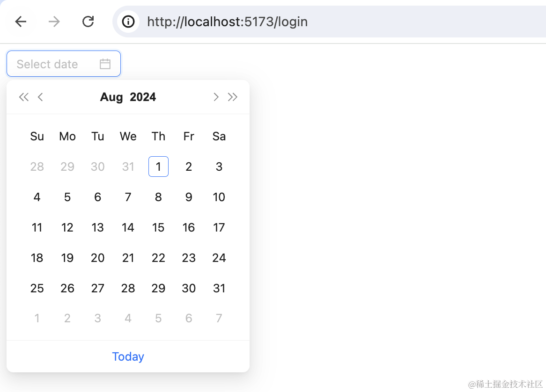Open the 2024 year selector
Image resolution: width=546 pixels, height=392 pixels.
(143, 97)
